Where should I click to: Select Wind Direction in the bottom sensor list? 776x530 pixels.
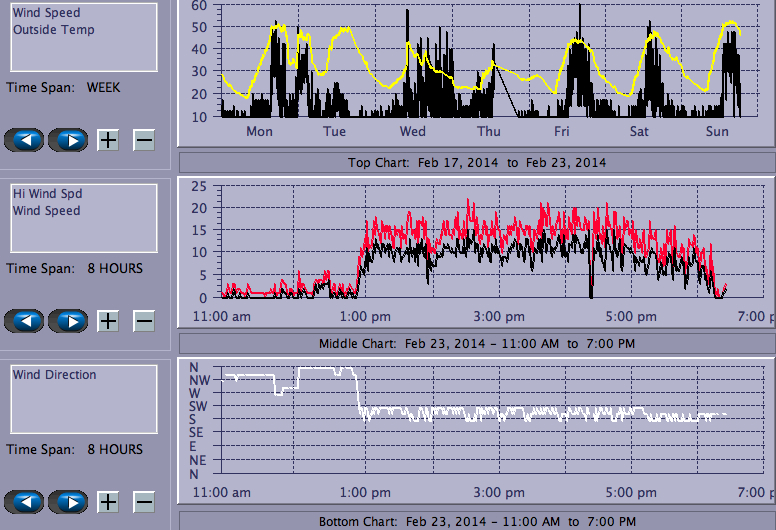[x=55, y=375]
